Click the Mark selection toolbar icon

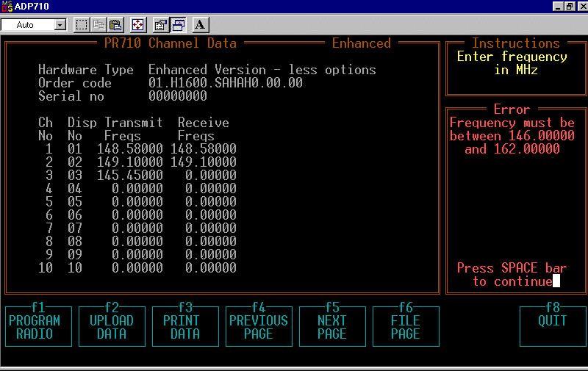pos(82,25)
